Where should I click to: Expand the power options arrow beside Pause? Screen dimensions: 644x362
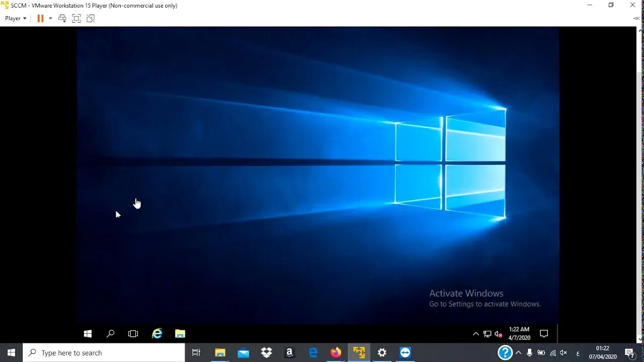pos(50,18)
